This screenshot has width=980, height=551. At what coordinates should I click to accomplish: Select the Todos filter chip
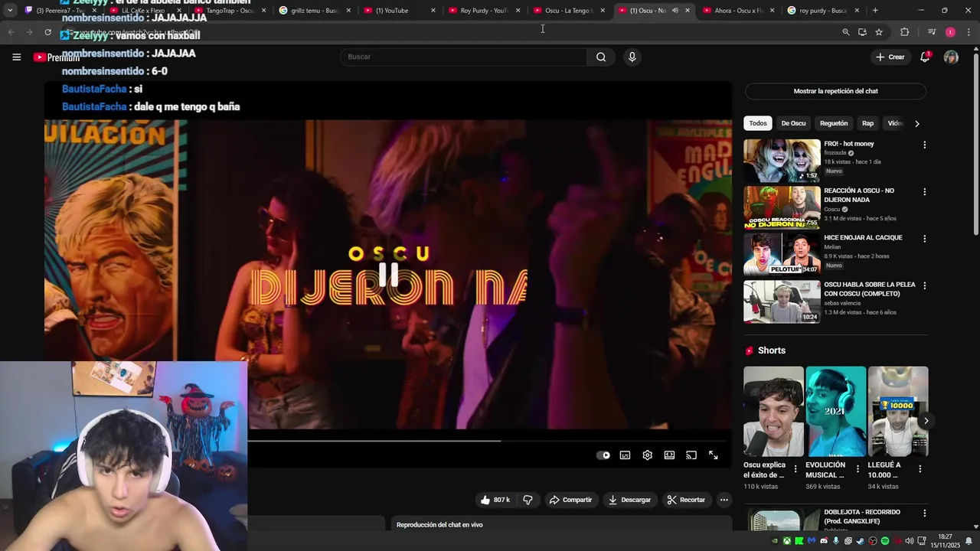(758, 123)
